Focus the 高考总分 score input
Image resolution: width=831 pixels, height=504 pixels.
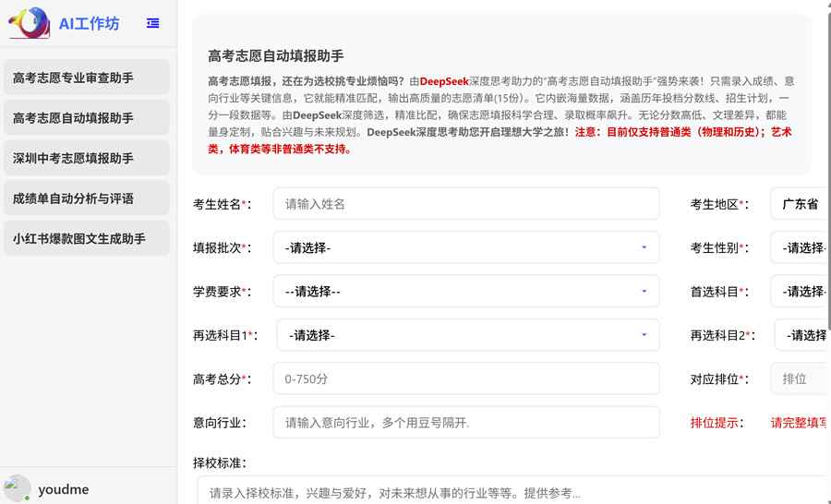tap(466, 378)
